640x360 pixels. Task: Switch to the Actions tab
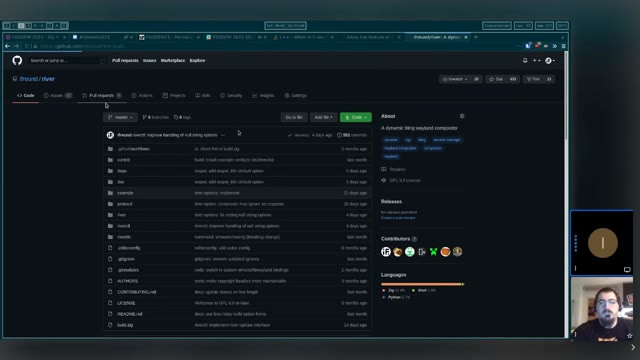142,96
